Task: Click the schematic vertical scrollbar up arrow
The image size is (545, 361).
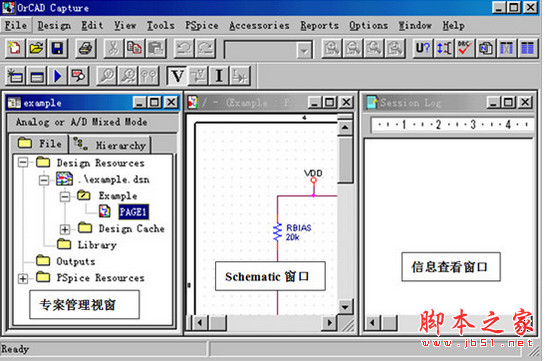Action: click(x=345, y=128)
